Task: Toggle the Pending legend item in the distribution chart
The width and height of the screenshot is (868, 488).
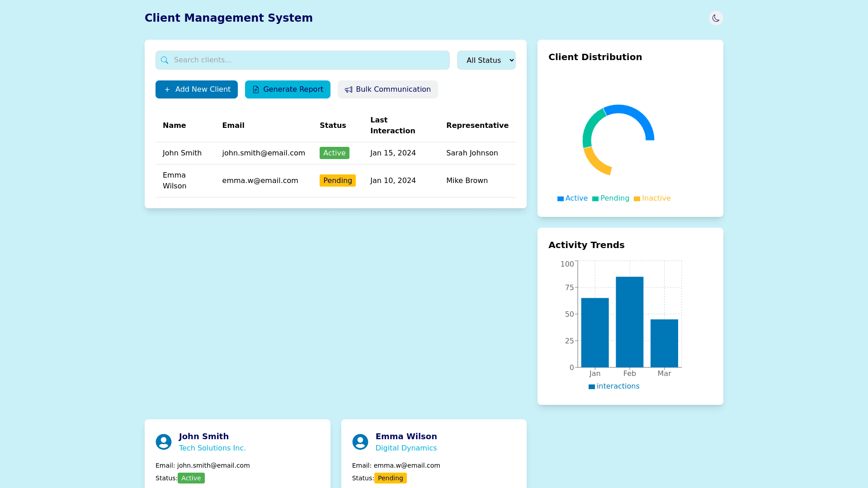Action: (611, 198)
